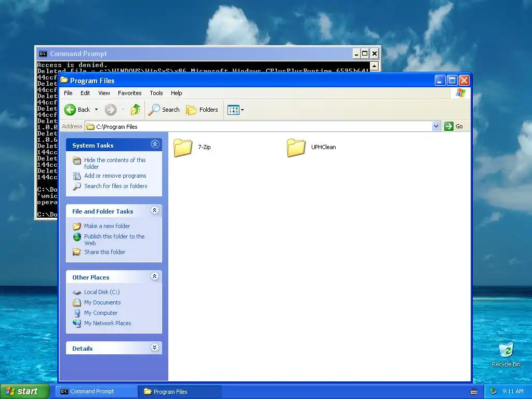532x399 pixels.
Task: Open My Computer in Other Places
Action: click(x=101, y=313)
